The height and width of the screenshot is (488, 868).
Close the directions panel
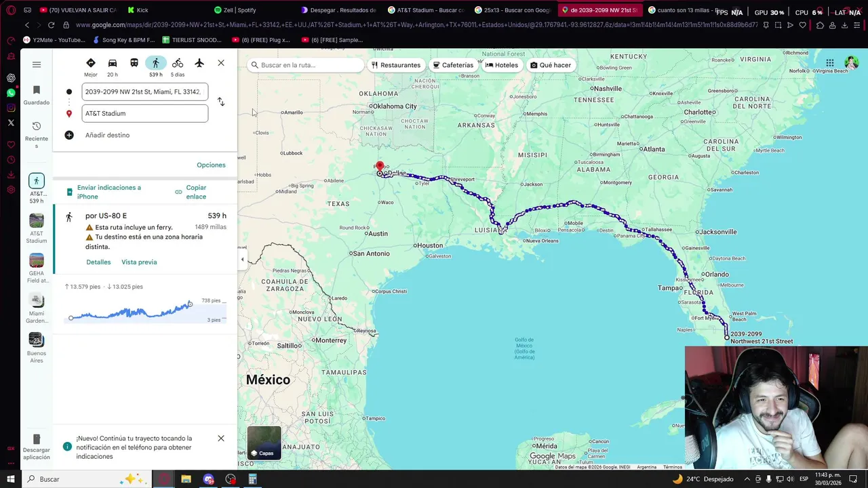(221, 63)
